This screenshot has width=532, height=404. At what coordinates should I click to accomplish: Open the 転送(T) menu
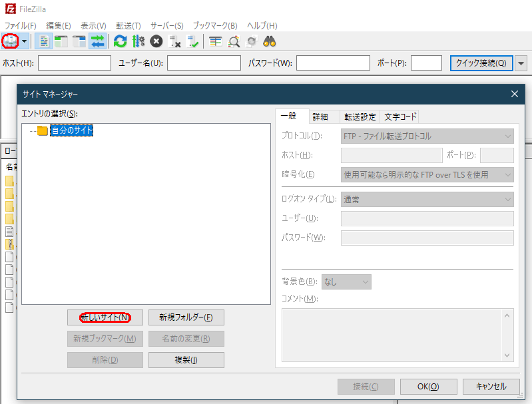pyautogui.click(x=129, y=26)
